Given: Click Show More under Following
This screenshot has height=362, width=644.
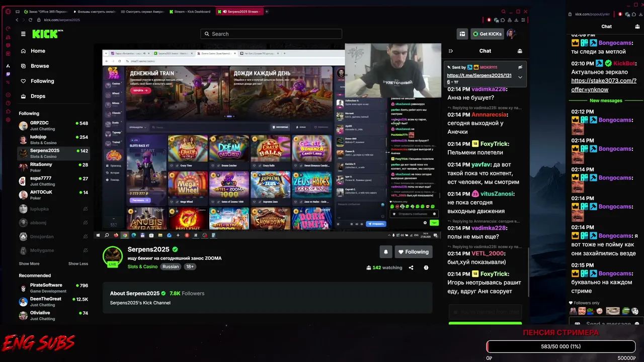Looking at the screenshot, I should 29,263.
